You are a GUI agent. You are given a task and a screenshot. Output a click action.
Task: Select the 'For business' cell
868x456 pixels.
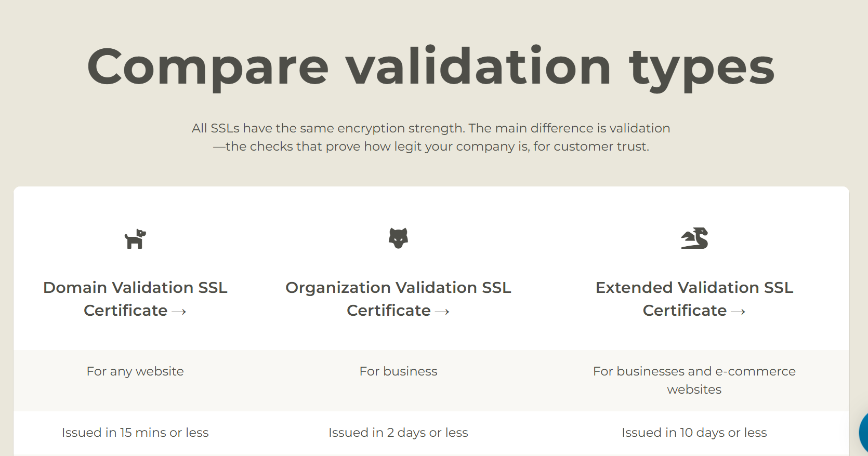tap(398, 371)
